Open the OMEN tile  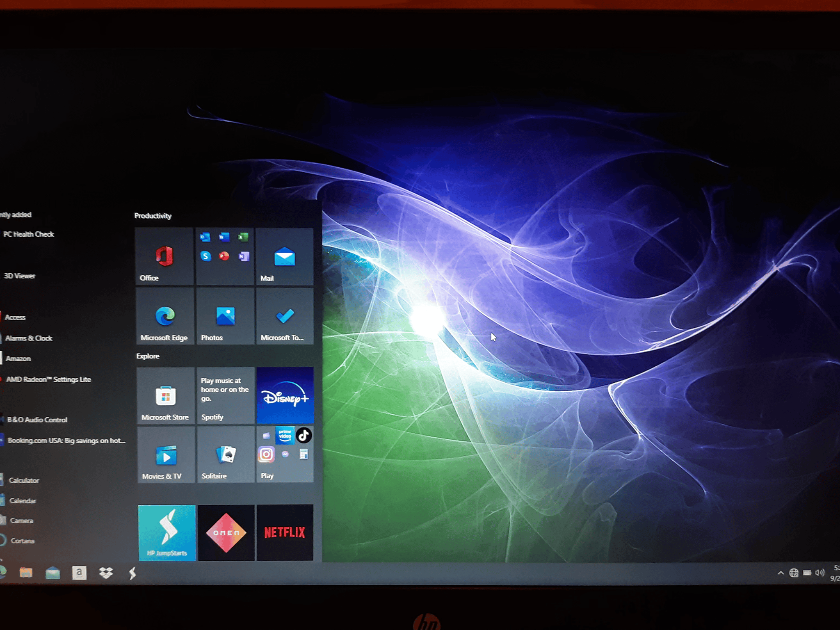[226, 533]
